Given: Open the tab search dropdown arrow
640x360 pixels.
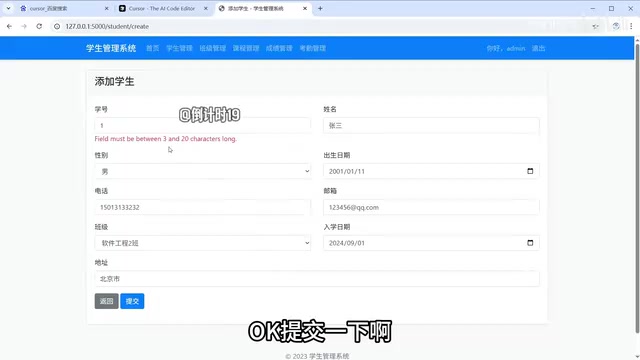Looking at the screenshot, I should coord(8,8).
